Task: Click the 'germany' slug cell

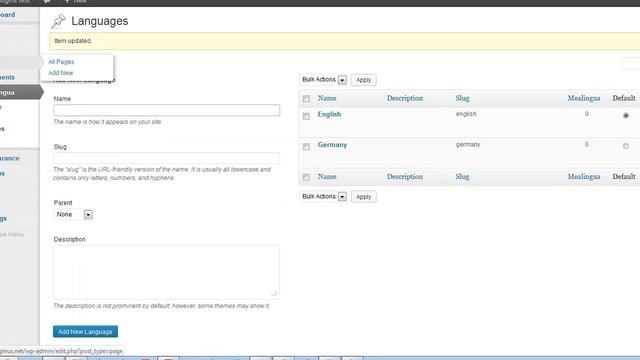Action: pyautogui.click(x=468, y=144)
